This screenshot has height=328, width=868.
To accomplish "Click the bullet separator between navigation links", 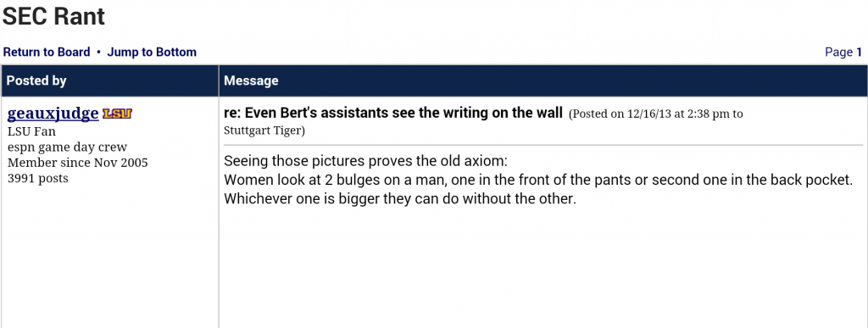I will pyautogui.click(x=98, y=52).
